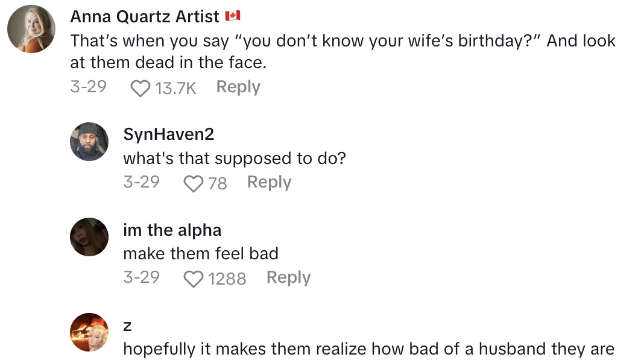This screenshot has width=644, height=363.
Task: Click the 78 like count
Action: [217, 183]
